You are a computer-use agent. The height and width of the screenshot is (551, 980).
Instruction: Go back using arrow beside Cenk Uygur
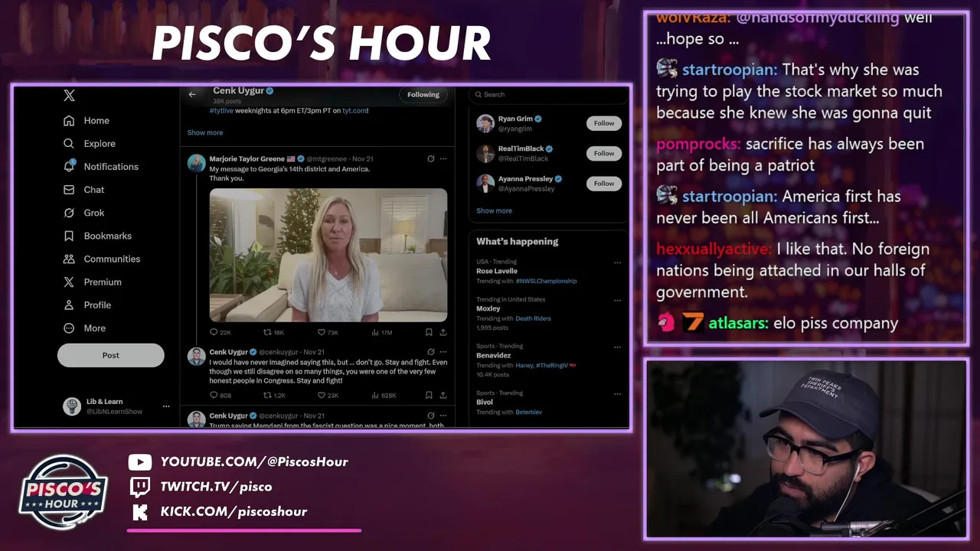pyautogui.click(x=192, y=95)
